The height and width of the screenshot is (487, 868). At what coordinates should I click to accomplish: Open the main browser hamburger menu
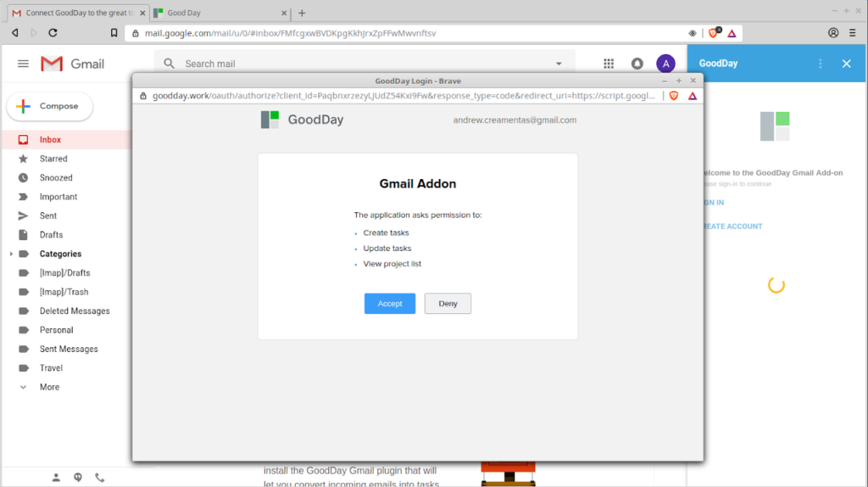pyautogui.click(x=853, y=33)
